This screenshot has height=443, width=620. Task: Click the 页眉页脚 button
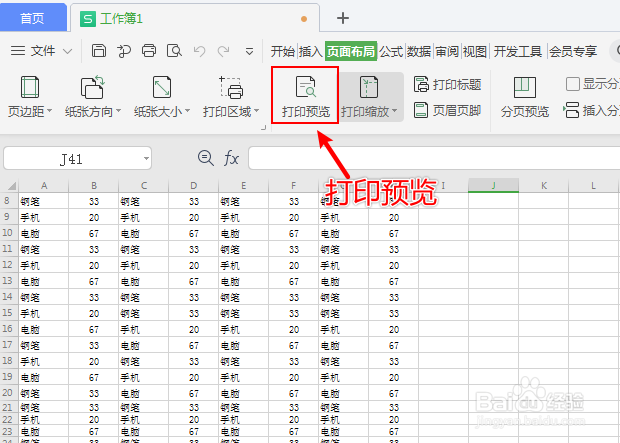[447, 110]
